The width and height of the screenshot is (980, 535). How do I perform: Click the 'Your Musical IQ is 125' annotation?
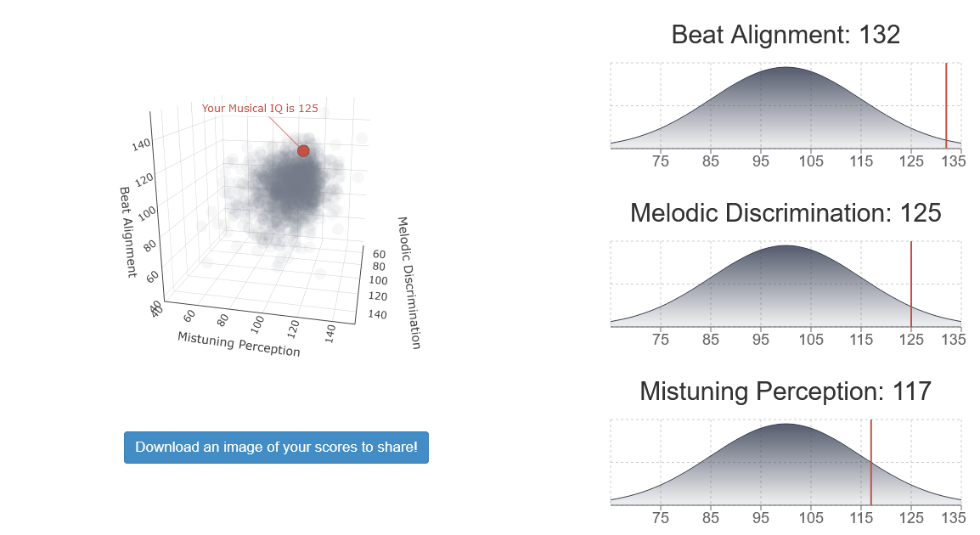coord(259,108)
